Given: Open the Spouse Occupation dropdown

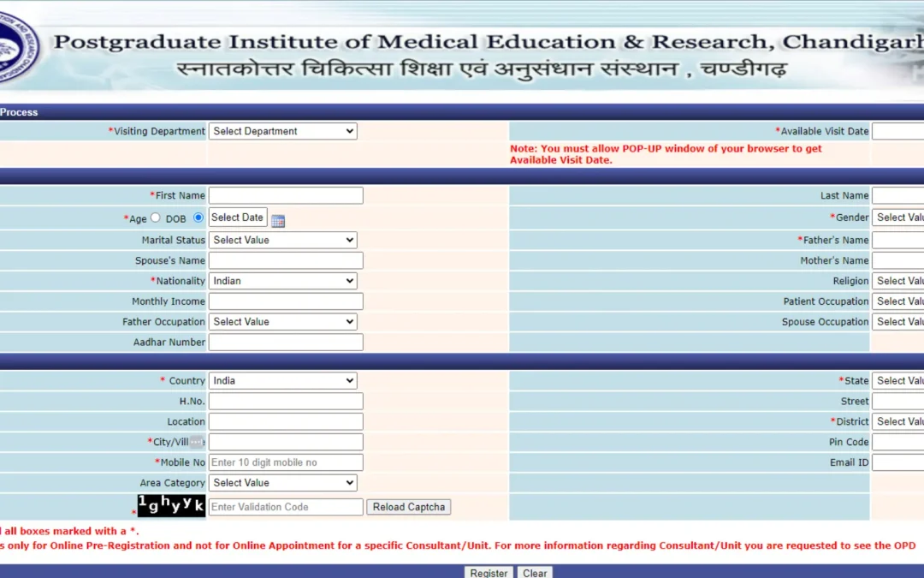Looking at the screenshot, I should coord(898,321).
